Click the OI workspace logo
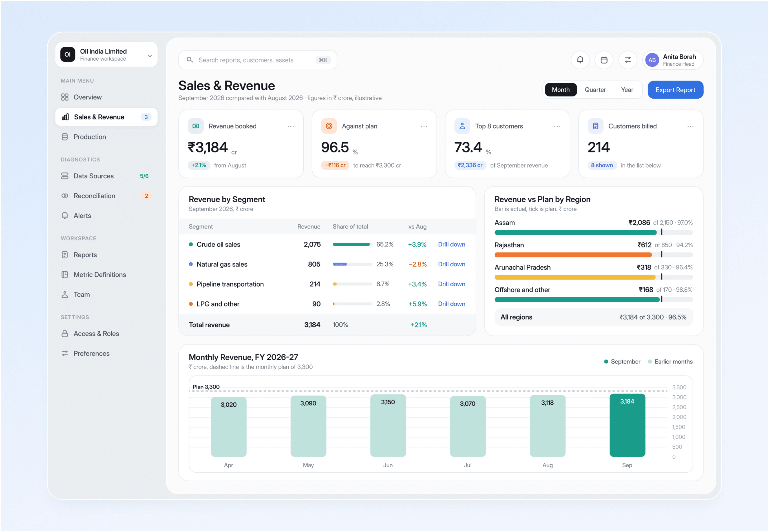Screen dimensions: 769x532 point(68,54)
